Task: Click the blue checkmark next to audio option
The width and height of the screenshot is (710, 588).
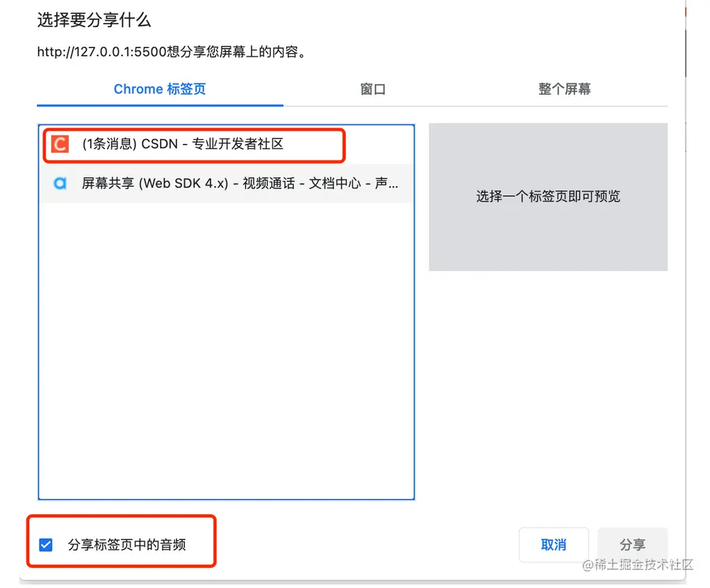Action: click(45, 545)
